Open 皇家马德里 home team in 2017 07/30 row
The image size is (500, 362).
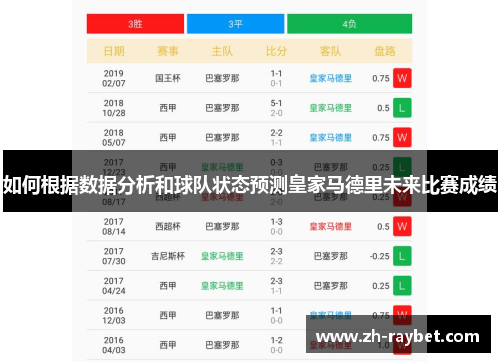[x=222, y=256]
